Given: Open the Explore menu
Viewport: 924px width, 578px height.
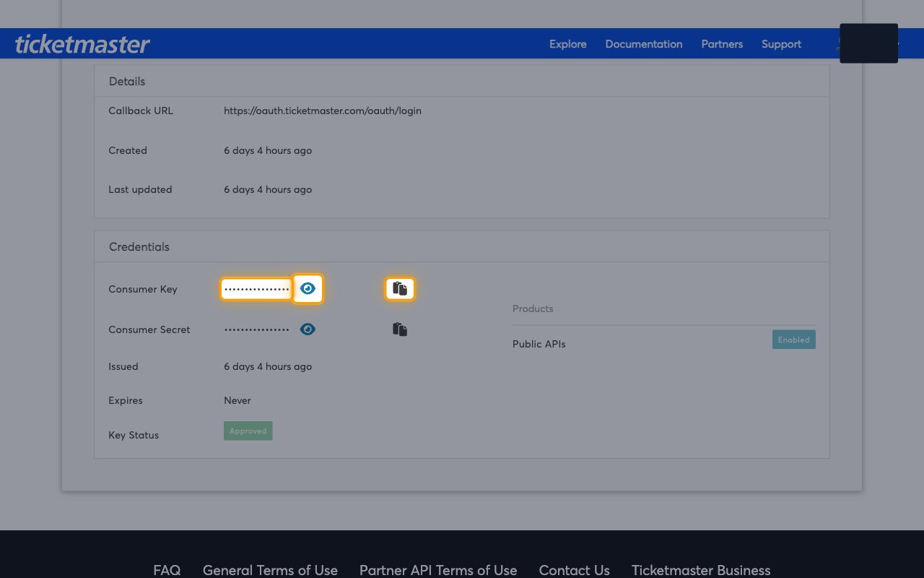Looking at the screenshot, I should [567, 44].
